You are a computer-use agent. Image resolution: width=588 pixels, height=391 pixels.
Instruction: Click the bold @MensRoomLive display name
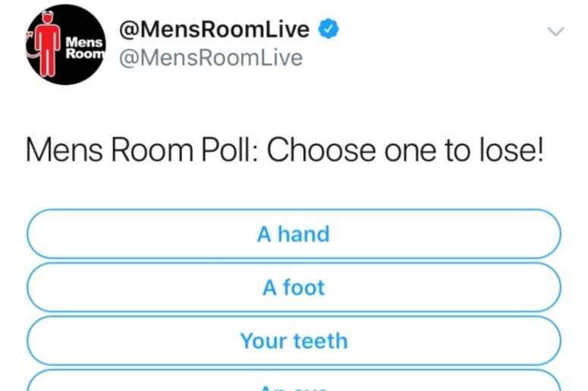214,30
